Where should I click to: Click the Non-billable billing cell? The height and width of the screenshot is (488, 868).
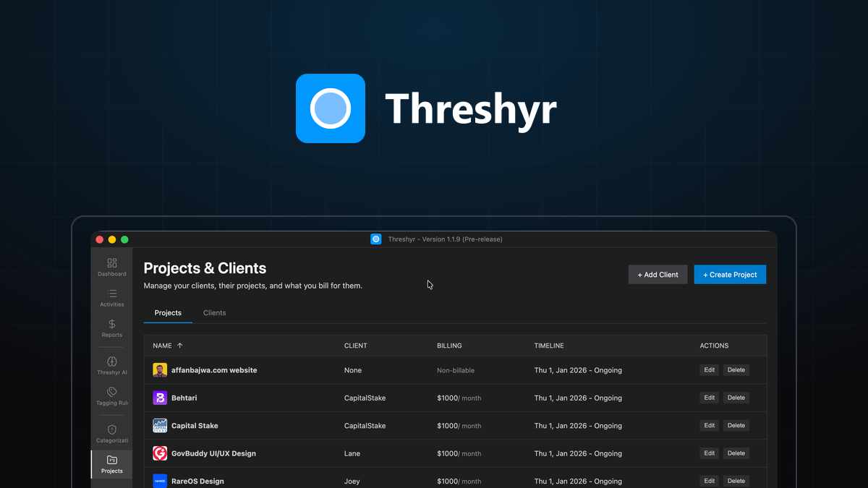coord(456,370)
